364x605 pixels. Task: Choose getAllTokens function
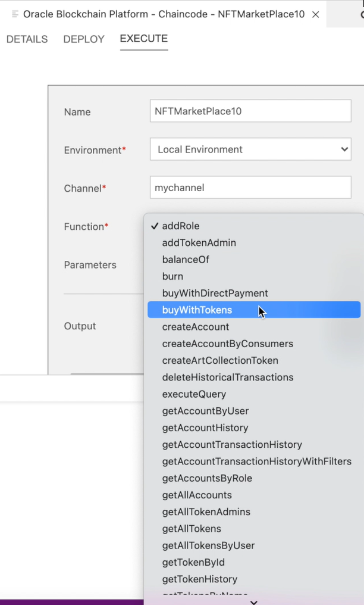192,528
